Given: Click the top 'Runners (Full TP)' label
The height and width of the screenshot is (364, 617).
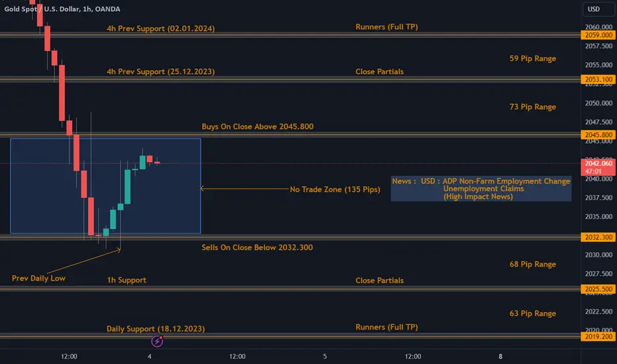Looking at the screenshot, I should pyautogui.click(x=387, y=26).
